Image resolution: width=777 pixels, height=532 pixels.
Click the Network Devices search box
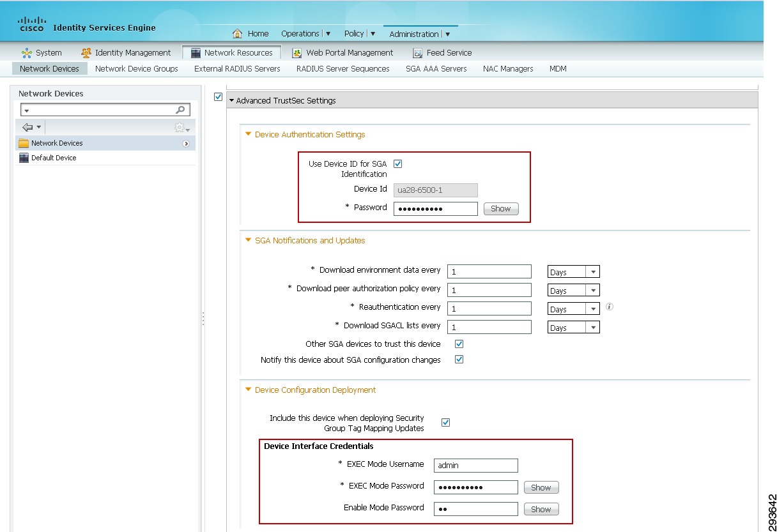click(105, 110)
